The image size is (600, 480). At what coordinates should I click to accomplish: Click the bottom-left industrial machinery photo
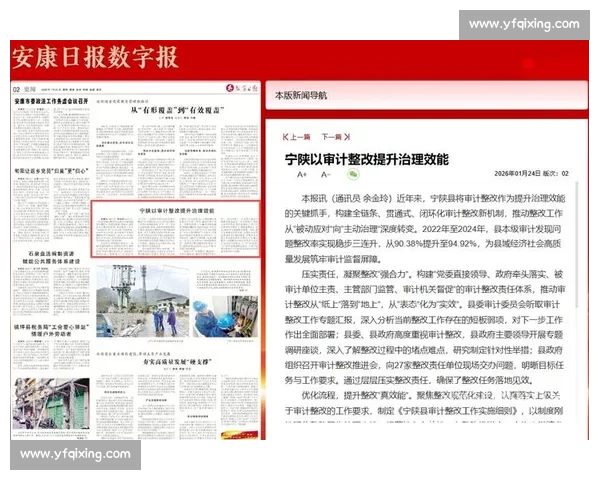(x=51, y=404)
